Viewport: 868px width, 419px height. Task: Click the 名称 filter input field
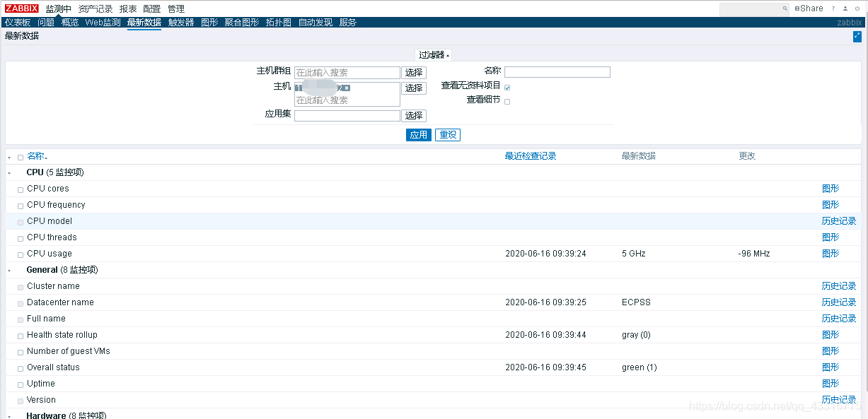click(x=557, y=72)
